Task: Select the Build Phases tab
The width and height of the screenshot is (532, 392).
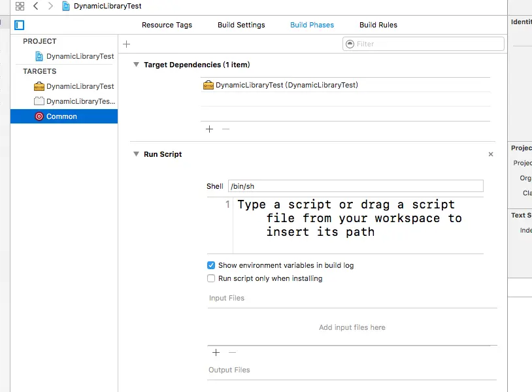Action: 312,25
